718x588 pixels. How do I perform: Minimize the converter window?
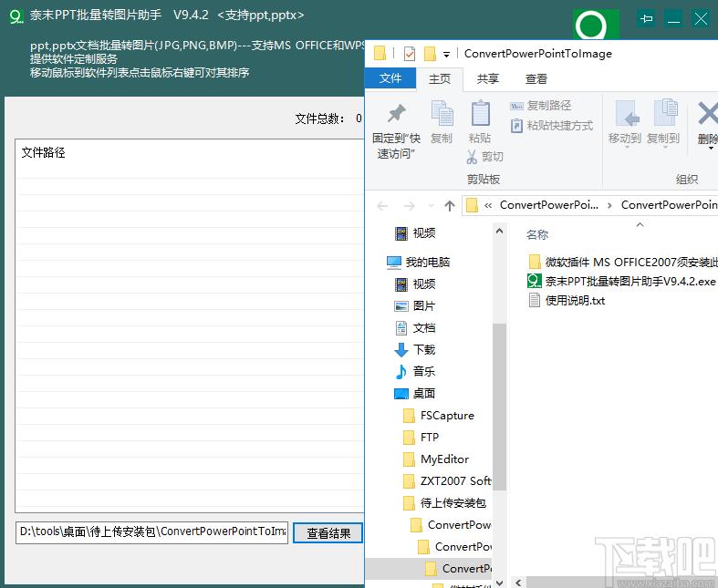click(x=673, y=19)
